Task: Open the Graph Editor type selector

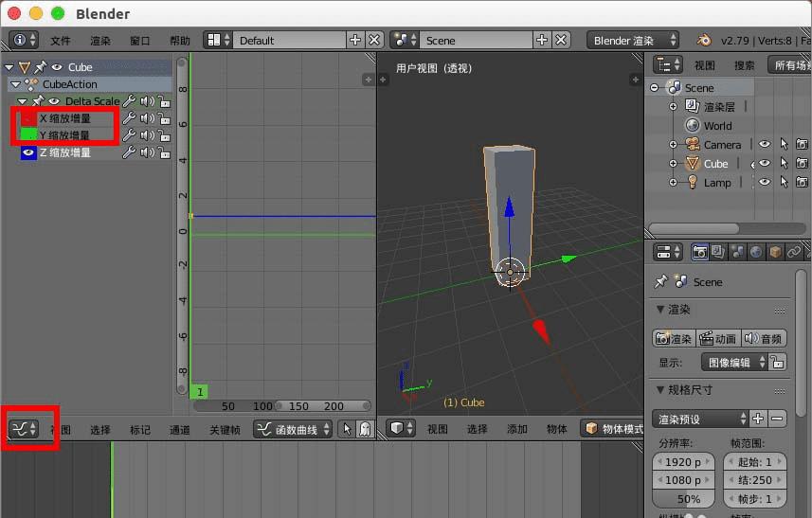Action: point(24,428)
